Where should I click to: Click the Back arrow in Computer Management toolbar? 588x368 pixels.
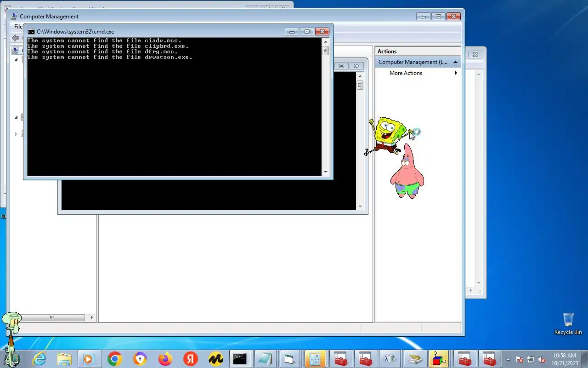pos(16,38)
